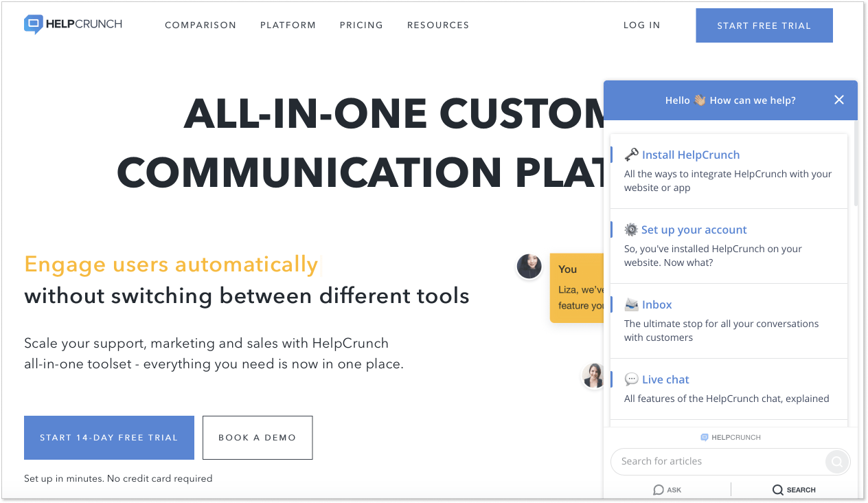Open the Platform menu item
Screen dimensions: 868x503
coord(288,25)
